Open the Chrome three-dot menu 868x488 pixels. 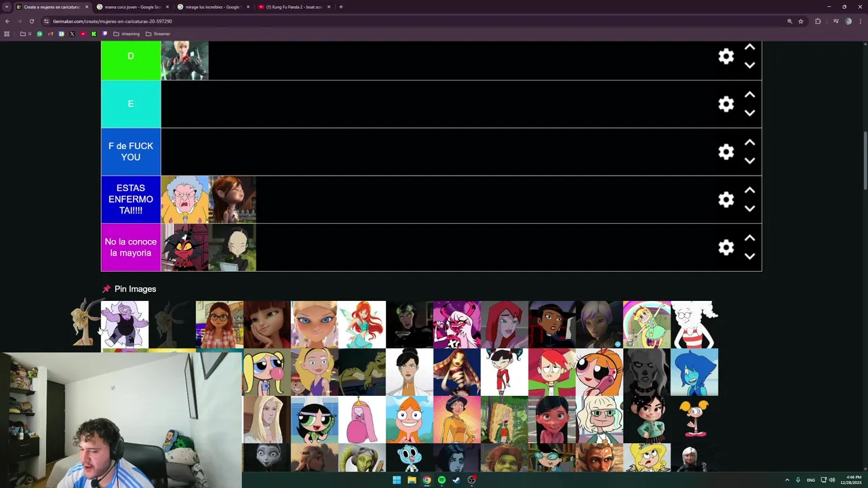(x=860, y=21)
